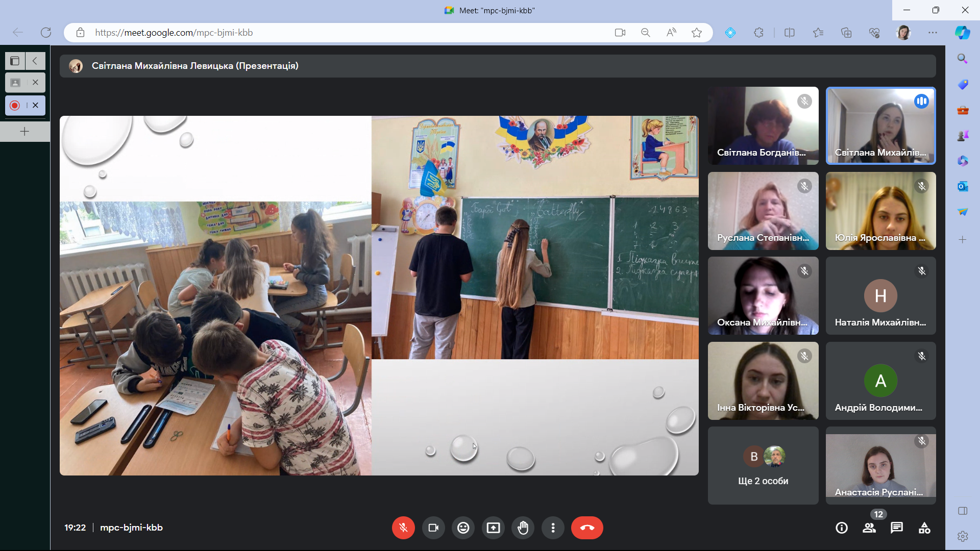Switch to the recording Meet tab
Viewport: 980px width, 551px height.
(x=15, y=105)
